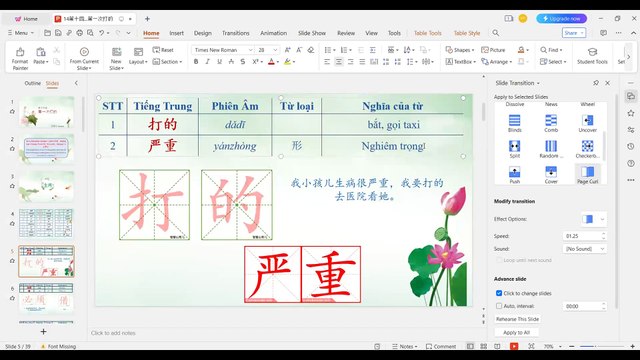The height and width of the screenshot is (360, 640).
Task: Click into the Speed input field
Action: click(x=582, y=236)
